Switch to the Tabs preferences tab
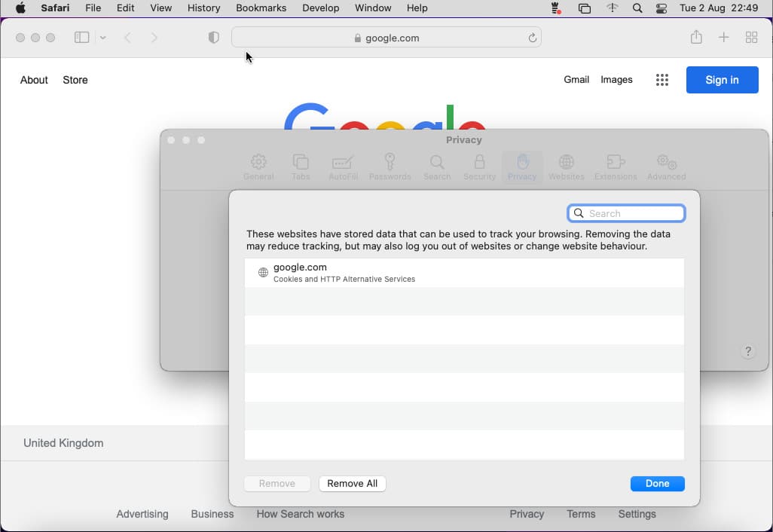This screenshot has height=532, width=773. (x=300, y=167)
